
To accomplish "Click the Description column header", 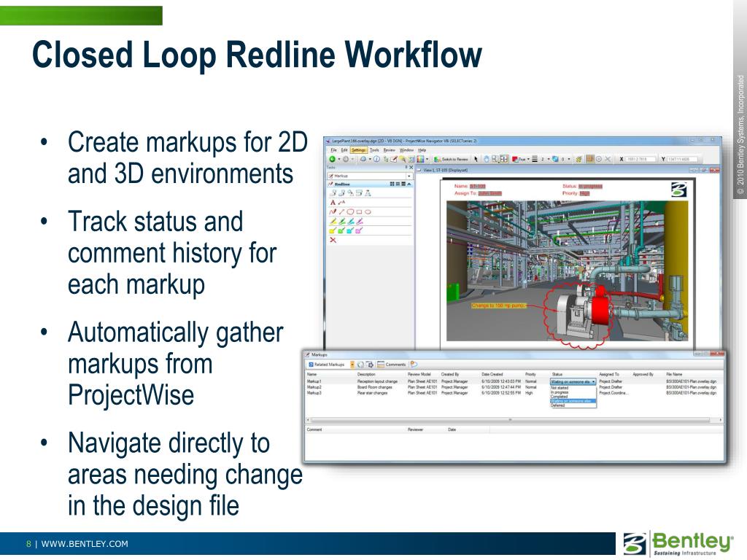I will (x=366, y=374).
